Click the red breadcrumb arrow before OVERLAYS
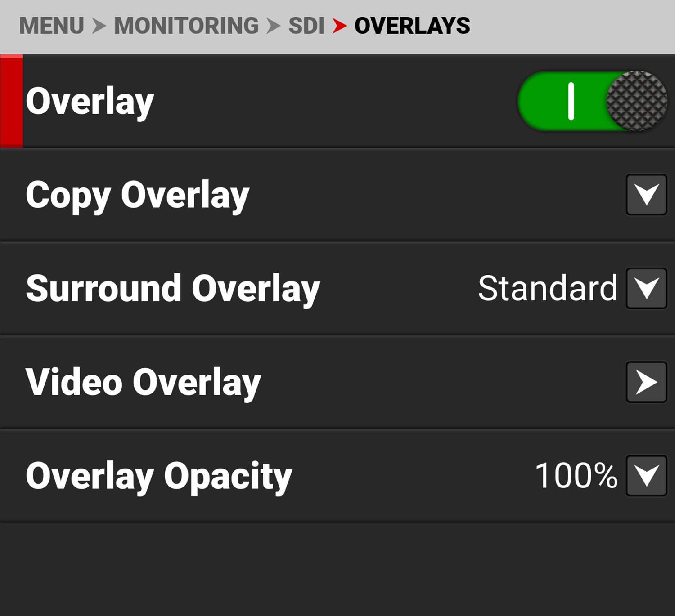Image resolution: width=675 pixels, height=616 pixels. tap(339, 26)
